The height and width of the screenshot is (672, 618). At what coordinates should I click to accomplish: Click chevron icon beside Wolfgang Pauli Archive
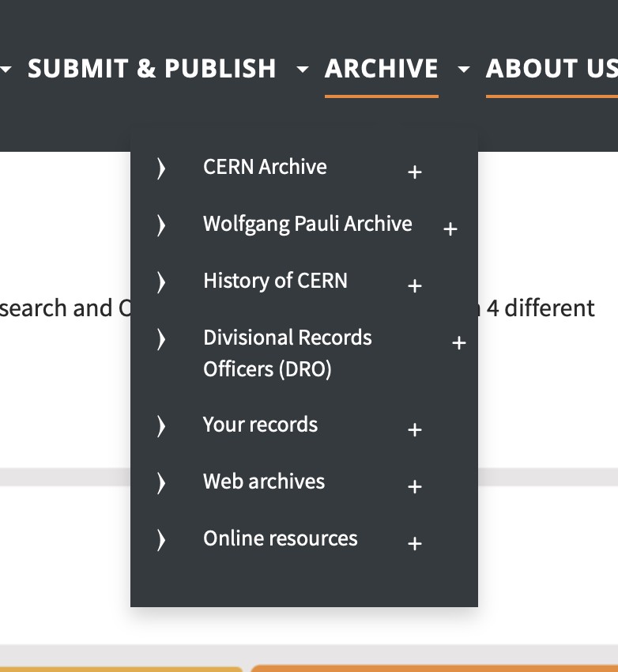pyautogui.click(x=161, y=225)
